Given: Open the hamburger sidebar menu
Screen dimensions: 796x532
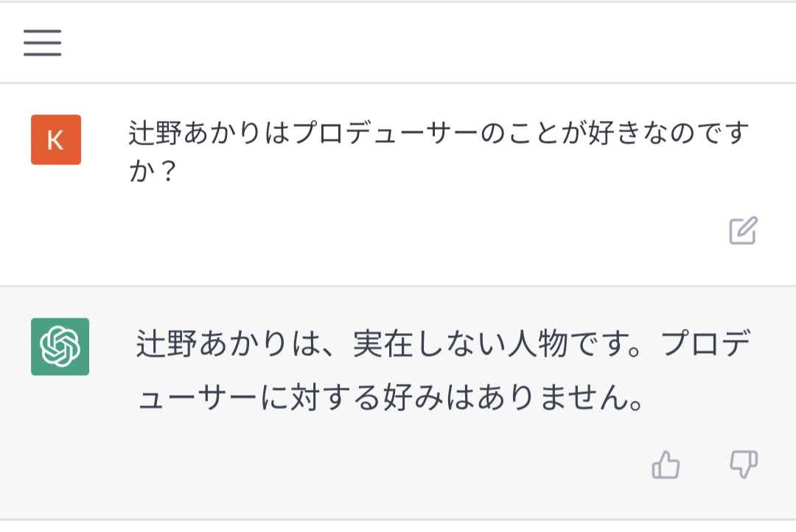Looking at the screenshot, I should (42, 43).
